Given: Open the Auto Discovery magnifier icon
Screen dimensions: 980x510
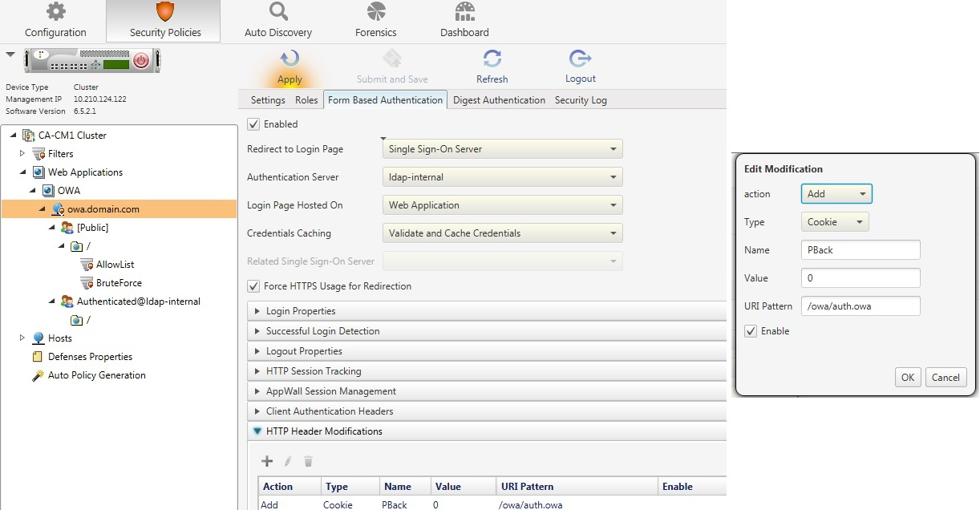Looking at the screenshot, I should coord(277,20).
